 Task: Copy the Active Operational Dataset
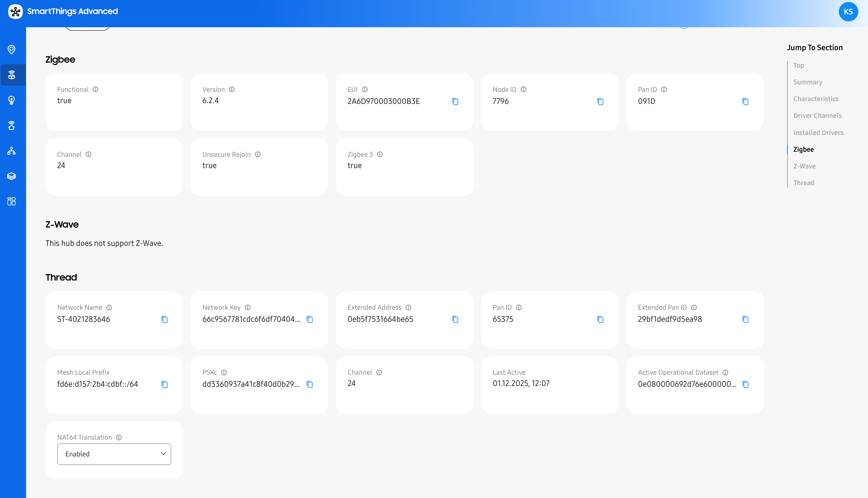(x=745, y=384)
